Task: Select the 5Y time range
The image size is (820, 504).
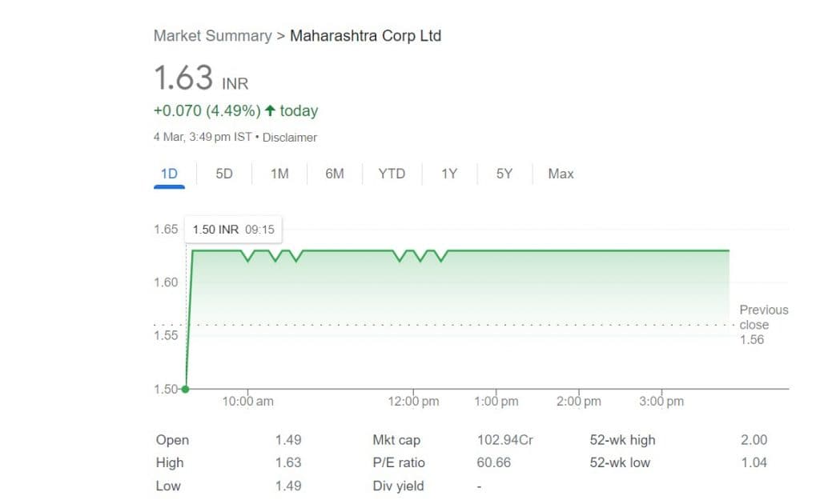Action: pyautogui.click(x=504, y=174)
